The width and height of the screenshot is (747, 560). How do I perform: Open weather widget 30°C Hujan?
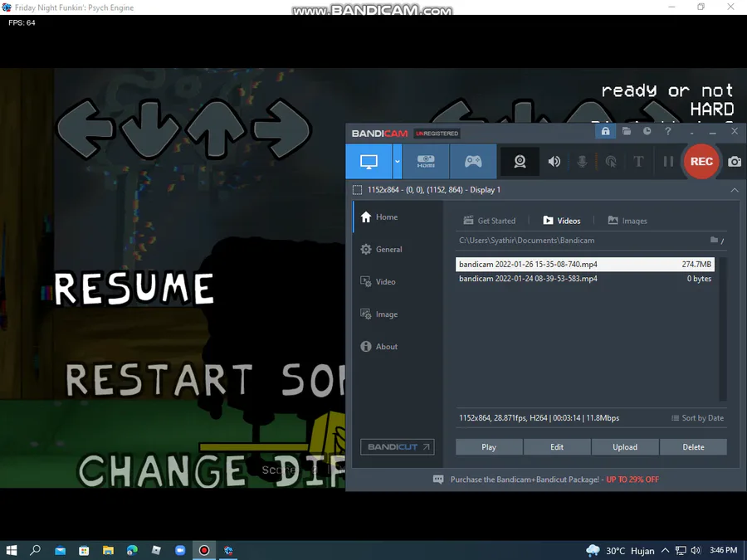tap(620, 551)
